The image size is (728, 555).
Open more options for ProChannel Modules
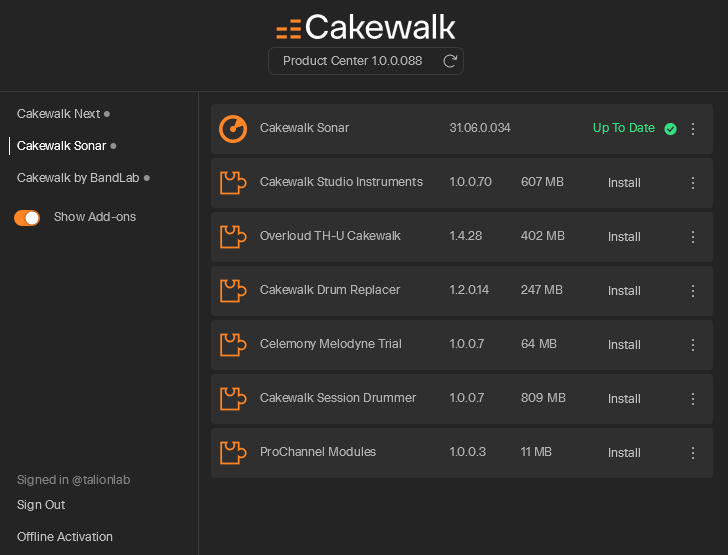(693, 453)
